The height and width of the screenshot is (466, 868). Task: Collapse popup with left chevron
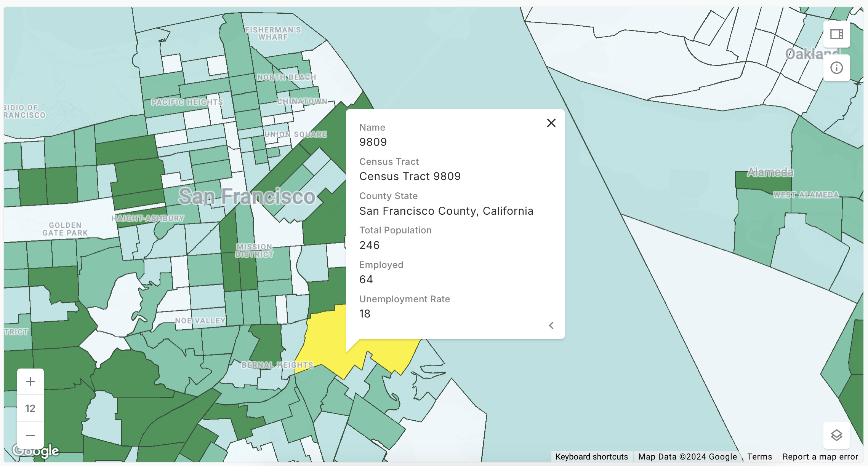(x=551, y=326)
